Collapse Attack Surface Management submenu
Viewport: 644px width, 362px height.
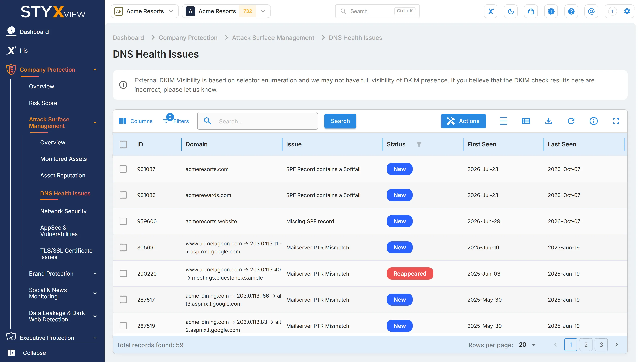coord(95,123)
